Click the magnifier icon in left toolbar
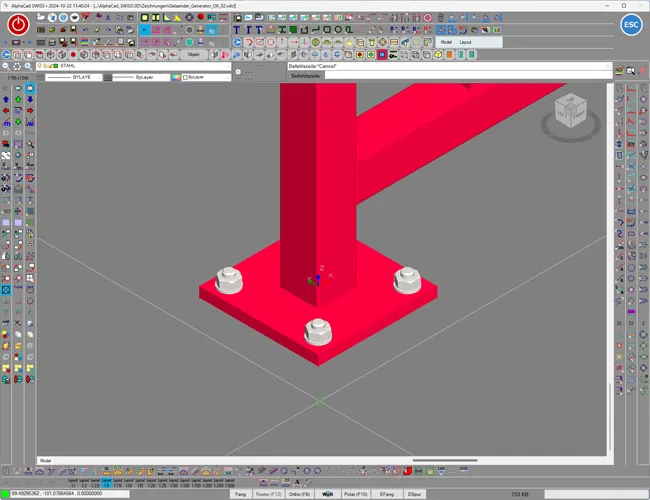Viewport: 650px width, 500px height. pyautogui.click(x=30, y=144)
